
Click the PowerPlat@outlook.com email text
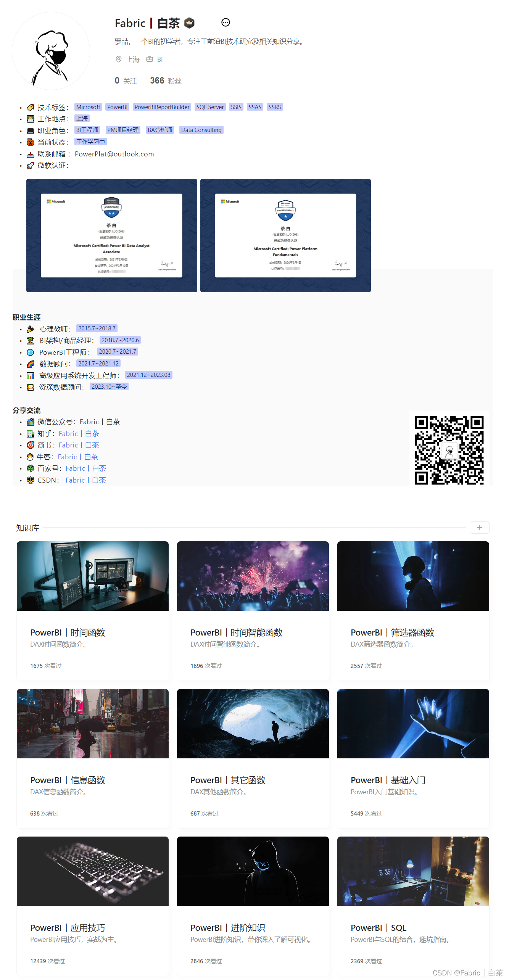tap(114, 154)
